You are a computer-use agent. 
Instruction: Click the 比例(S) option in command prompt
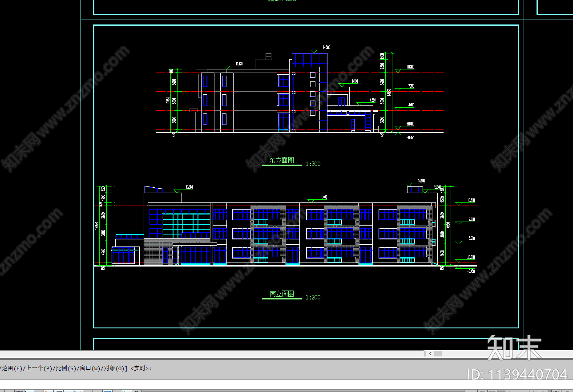click(x=65, y=368)
